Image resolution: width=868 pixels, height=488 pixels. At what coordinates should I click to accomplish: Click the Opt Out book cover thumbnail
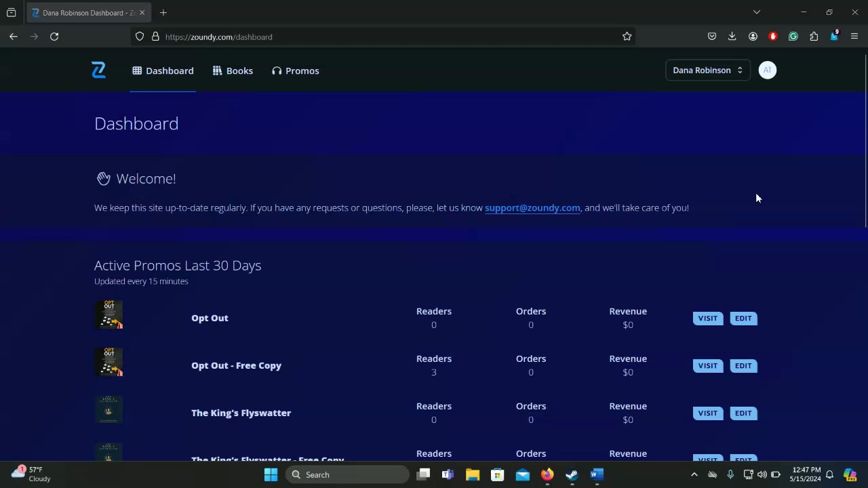pyautogui.click(x=108, y=315)
